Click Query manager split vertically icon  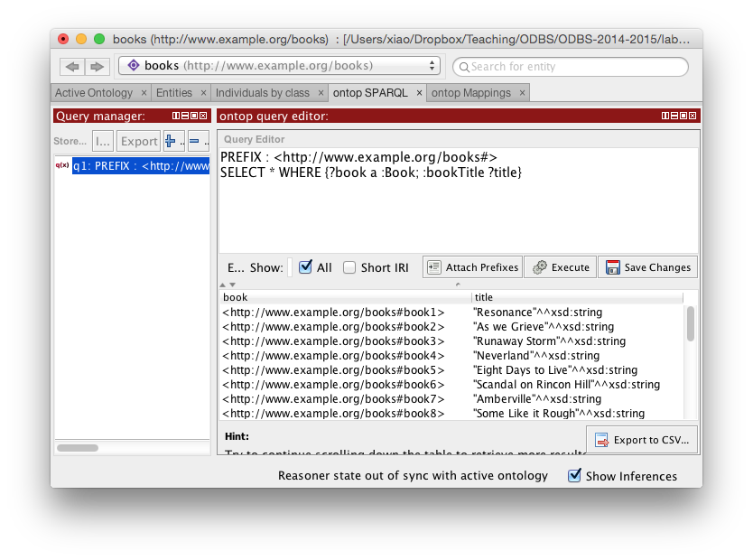[176, 116]
